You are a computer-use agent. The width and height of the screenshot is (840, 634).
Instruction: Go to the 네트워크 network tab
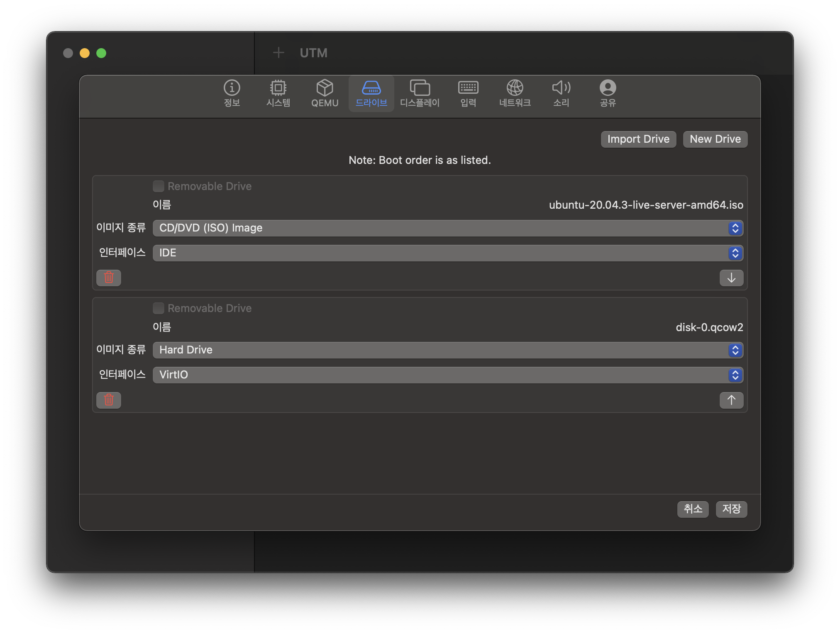click(515, 93)
